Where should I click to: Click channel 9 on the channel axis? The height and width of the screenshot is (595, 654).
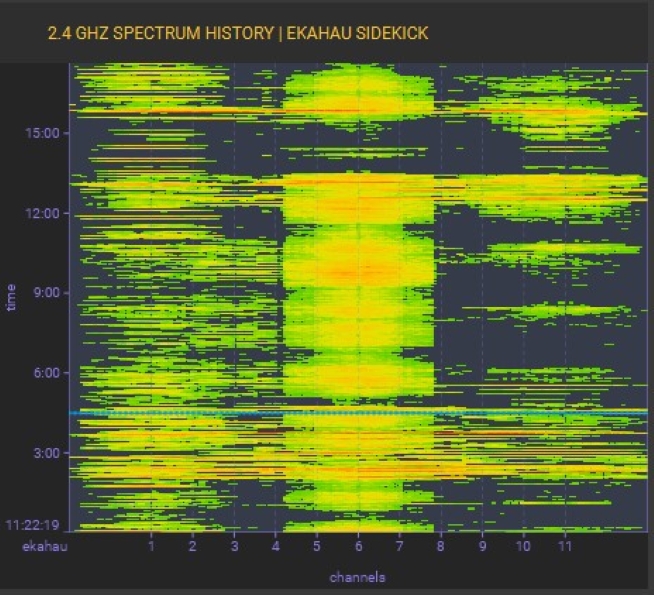click(x=482, y=547)
